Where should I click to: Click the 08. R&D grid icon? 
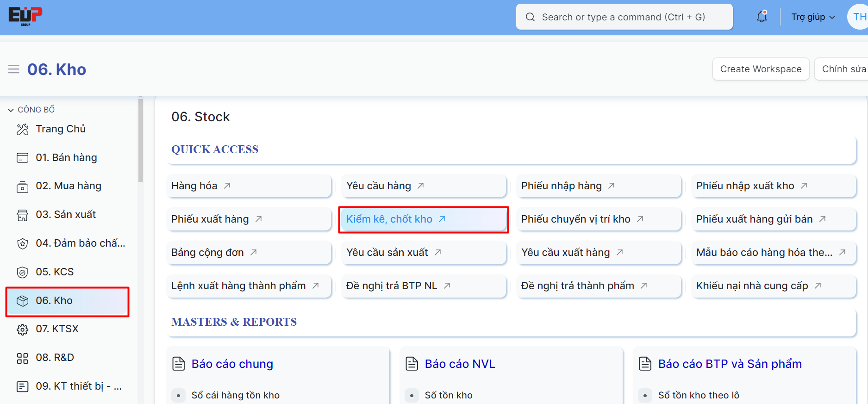coord(22,358)
